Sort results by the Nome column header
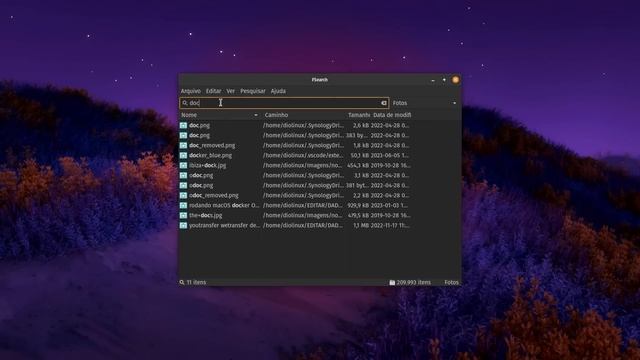Screen dimensions: 640x360 (x=220, y=115)
